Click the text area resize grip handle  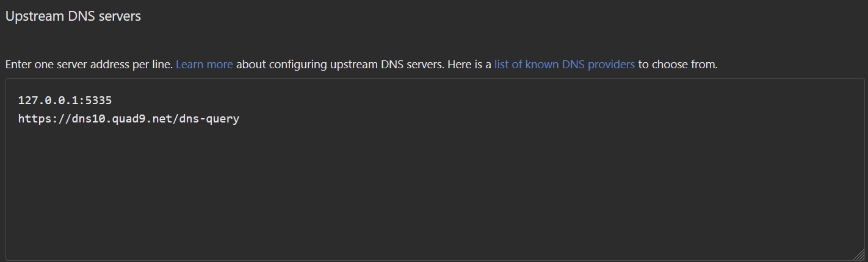(x=859, y=255)
